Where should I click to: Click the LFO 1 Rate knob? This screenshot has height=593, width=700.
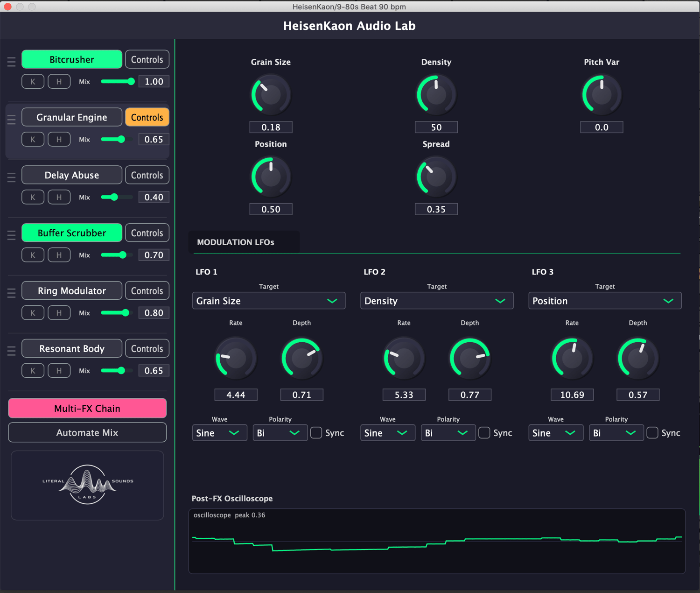point(236,359)
